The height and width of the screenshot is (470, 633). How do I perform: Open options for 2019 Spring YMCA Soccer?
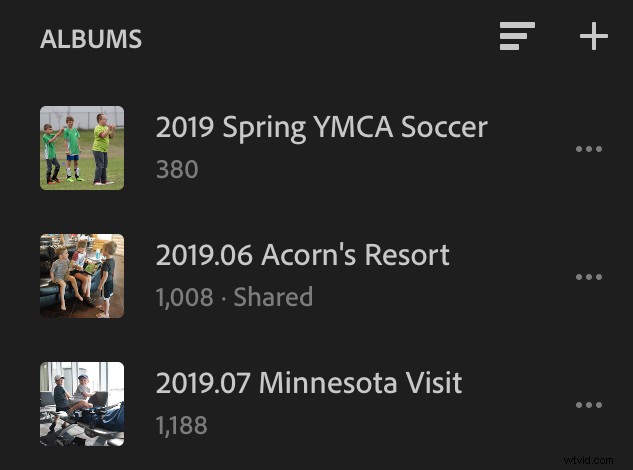point(589,149)
